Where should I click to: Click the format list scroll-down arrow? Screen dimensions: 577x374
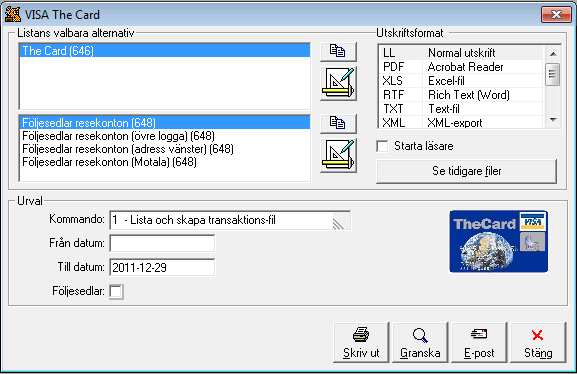pyautogui.click(x=552, y=120)
